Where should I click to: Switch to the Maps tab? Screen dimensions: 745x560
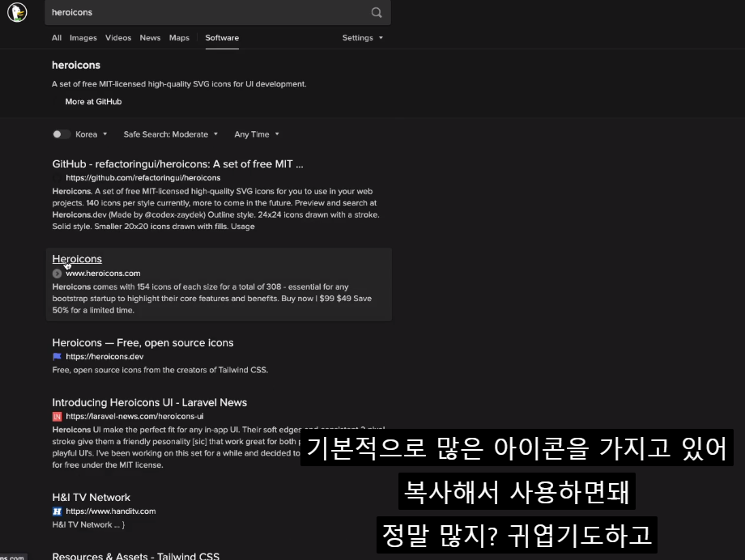tap(179, 37)
